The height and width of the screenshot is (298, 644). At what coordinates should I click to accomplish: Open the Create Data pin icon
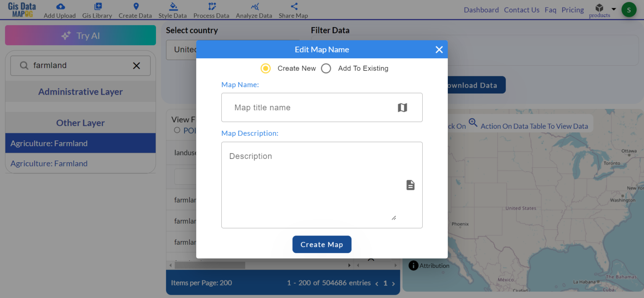[x=136, y=6]
